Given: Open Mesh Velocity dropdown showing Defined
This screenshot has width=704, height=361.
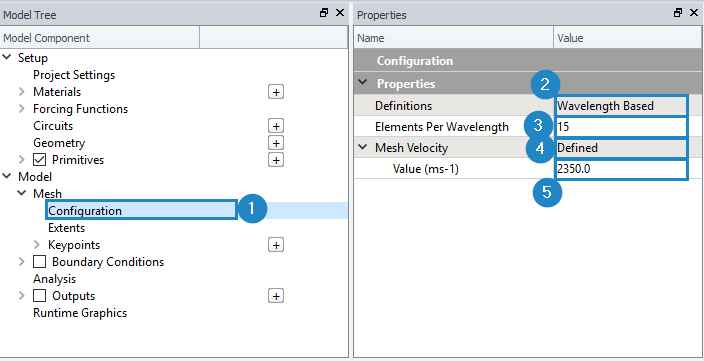Looking at the screenshot, I should (621, 148).
